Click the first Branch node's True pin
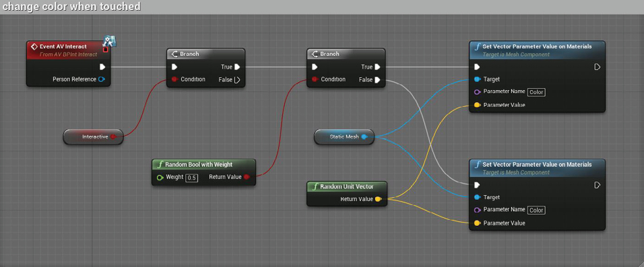The width and height of the screenshot is (644, 267). point(237,67)
